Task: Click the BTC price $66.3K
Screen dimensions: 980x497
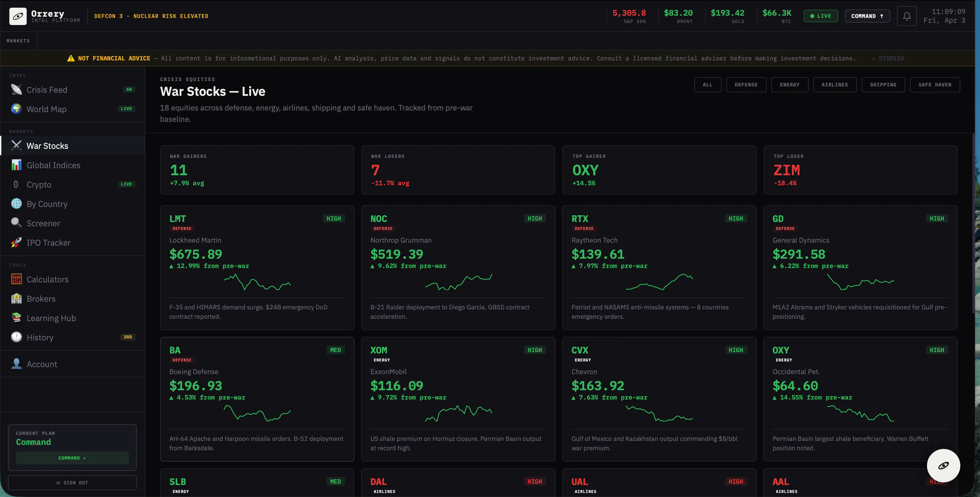Action: 777,13
